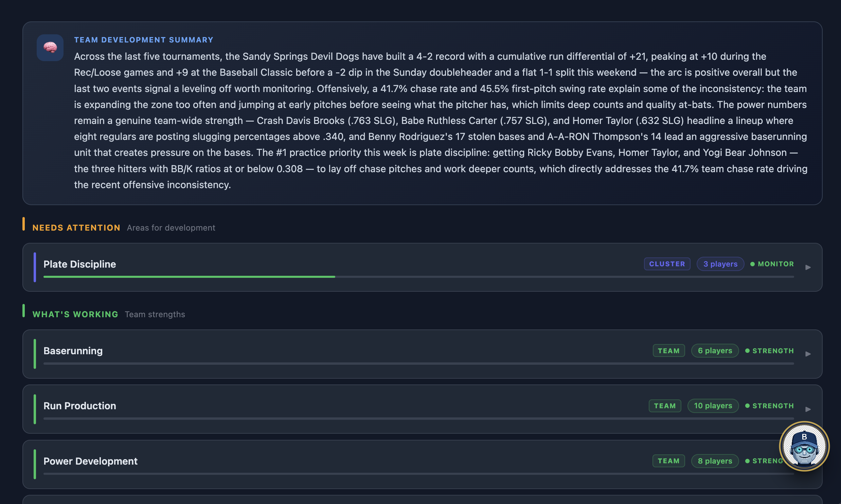Click the MONITOR status indicator
The image size is (841, 504).
(772, 264)
